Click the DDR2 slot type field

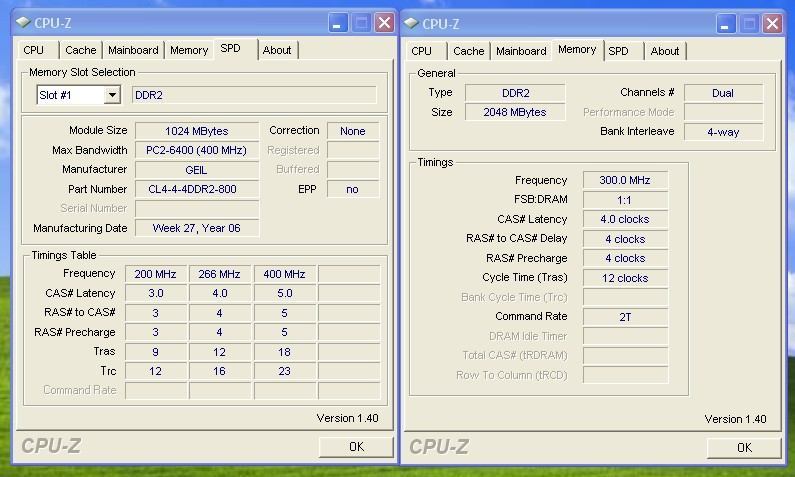click(254, 95)
